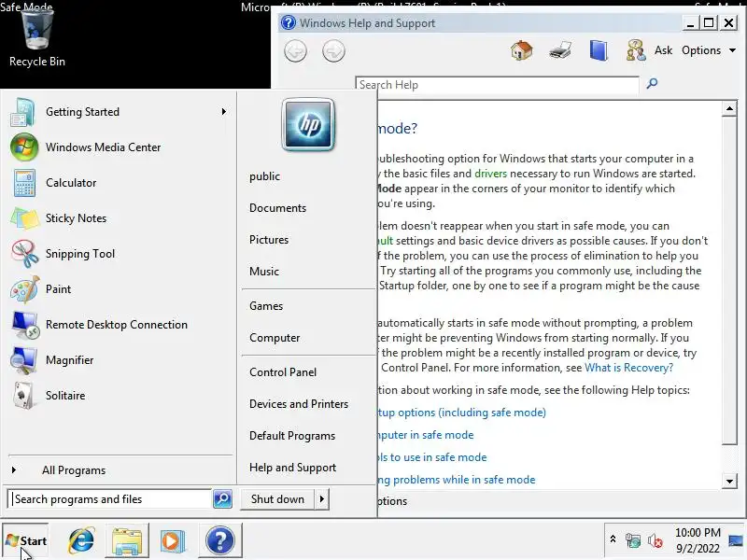Open Music from Start menu
The height and width of the screenshot is (560, 747).
pos(264,272)
